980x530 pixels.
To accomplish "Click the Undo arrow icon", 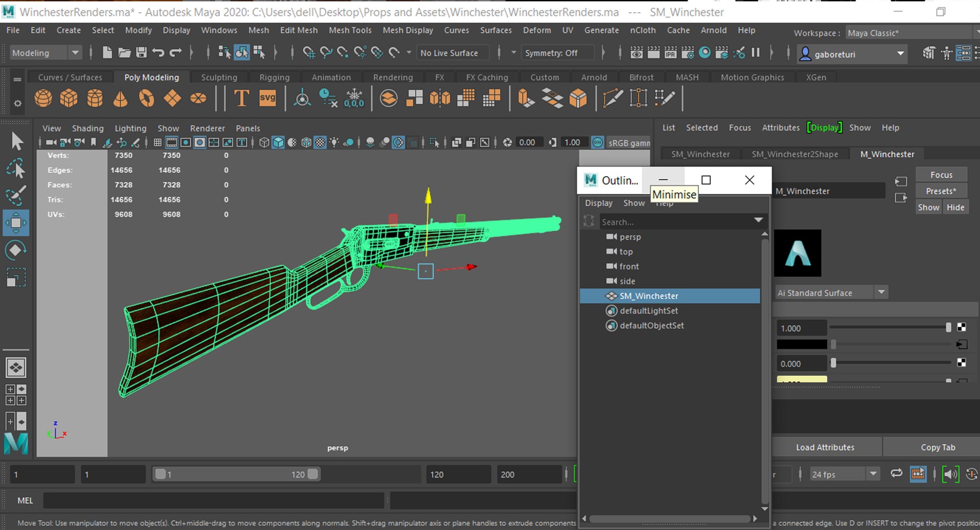I will tap(158, 53).
